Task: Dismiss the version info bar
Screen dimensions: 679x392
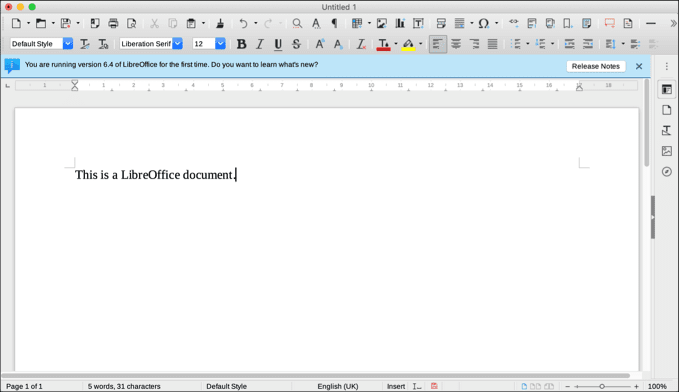Action: (x=639, y=66)
